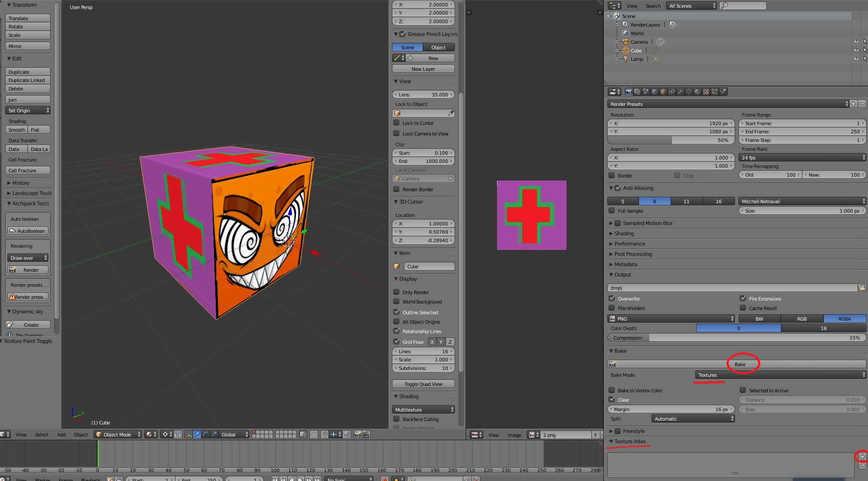Click the Cell Fracture button
The image size is (868, 481).
tap(28, 171)
